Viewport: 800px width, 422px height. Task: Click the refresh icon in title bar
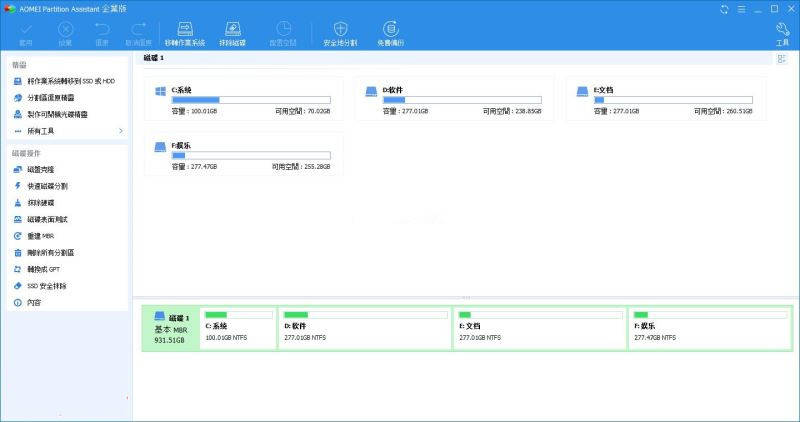pyautogui.click(x=724, y=9)
